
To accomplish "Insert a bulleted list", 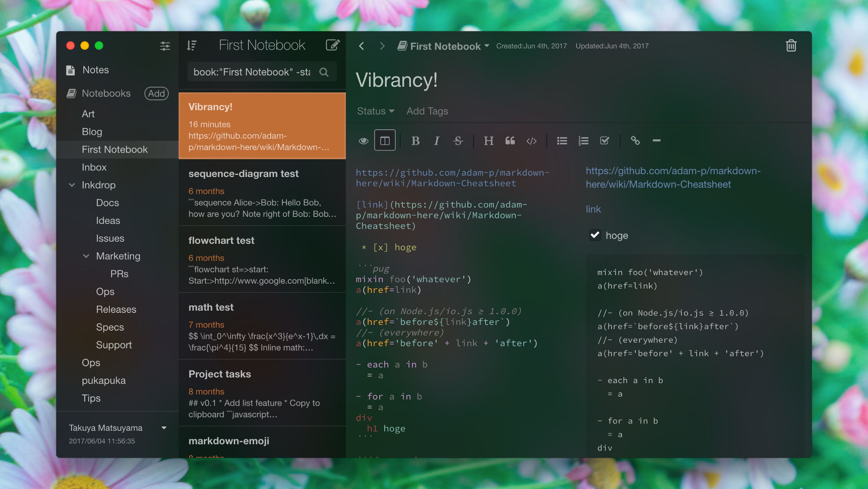I will pos(562,141).
